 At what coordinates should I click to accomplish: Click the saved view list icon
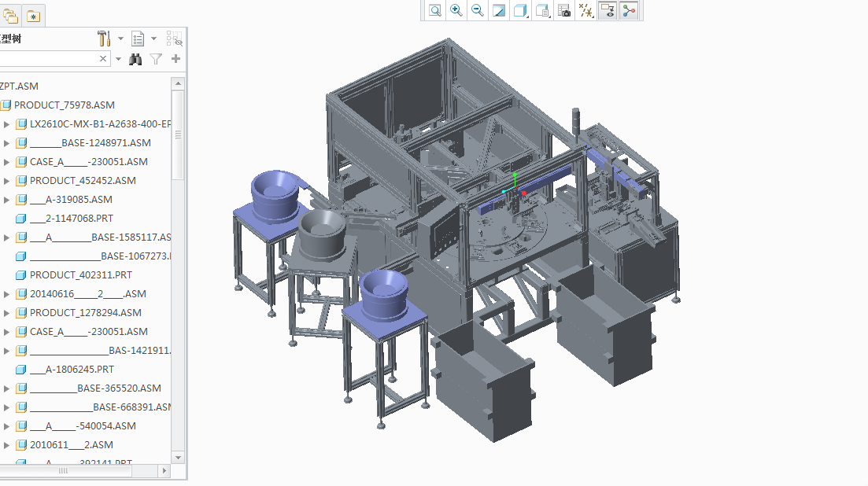(542, 11)
